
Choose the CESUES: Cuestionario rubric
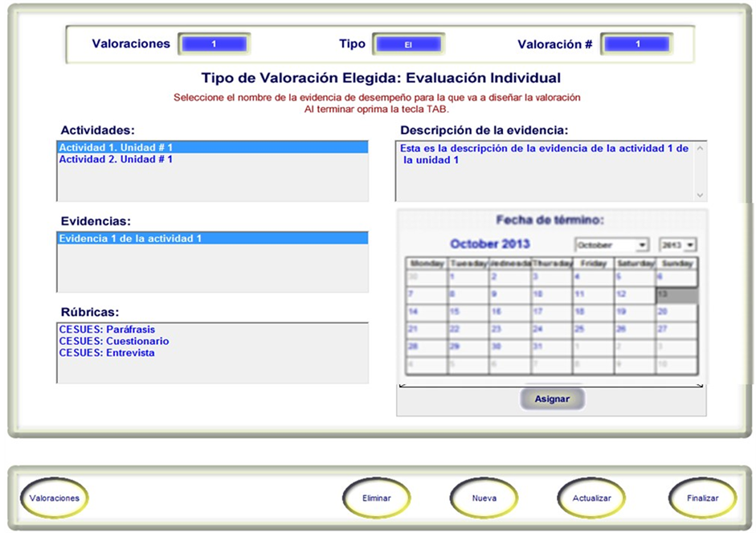[114, 341]
